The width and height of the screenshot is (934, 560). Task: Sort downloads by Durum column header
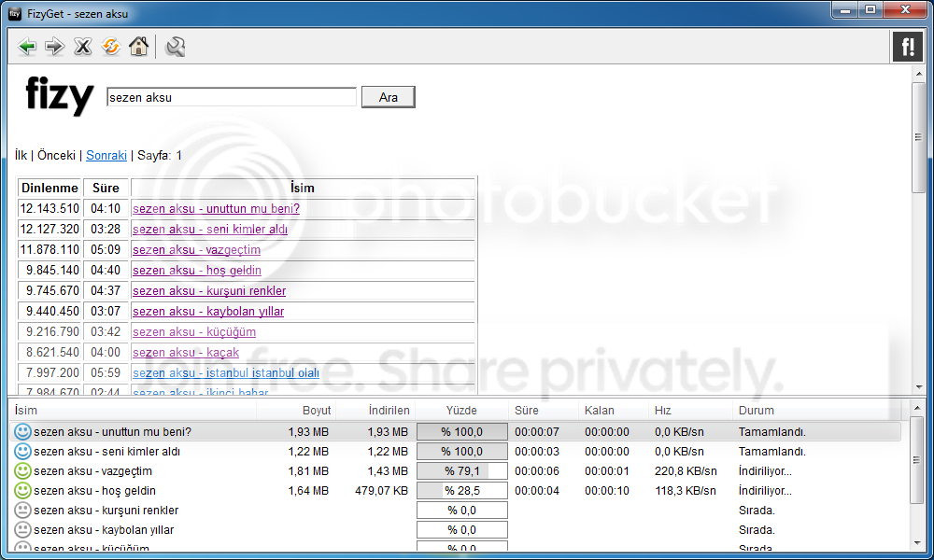pos(756,411)
